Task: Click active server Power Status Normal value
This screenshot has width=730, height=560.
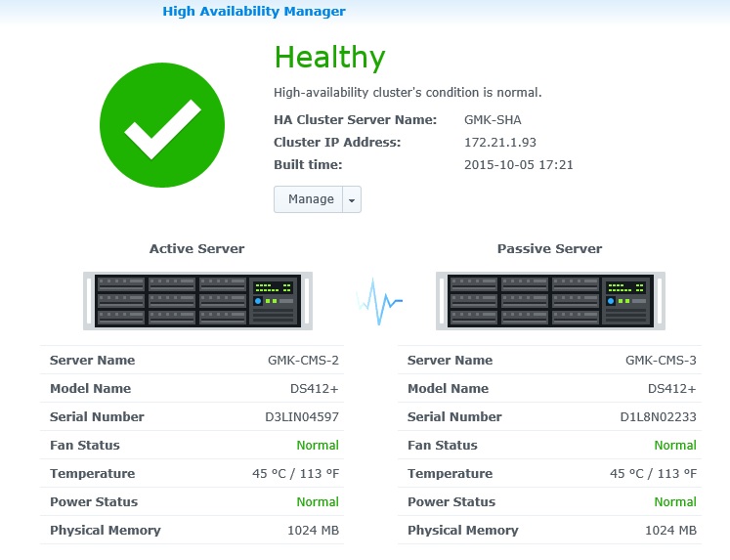Action: pos(318,502)
